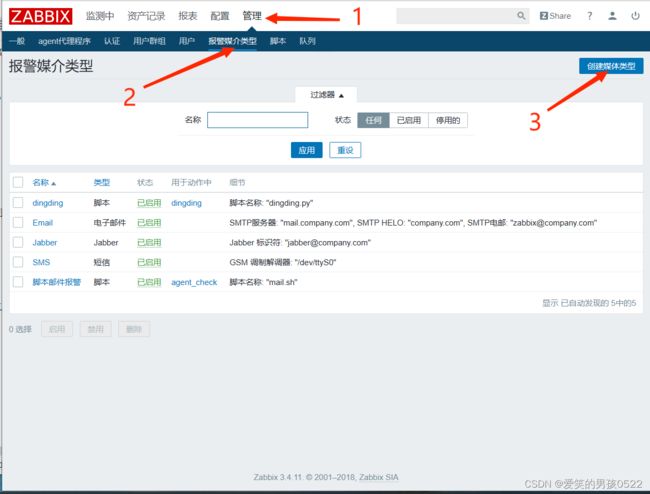Image resolution: width=650 pixels, height=494 pixels.
Task: Check the Email row checkbox
Action: click(x=18, y=223)
